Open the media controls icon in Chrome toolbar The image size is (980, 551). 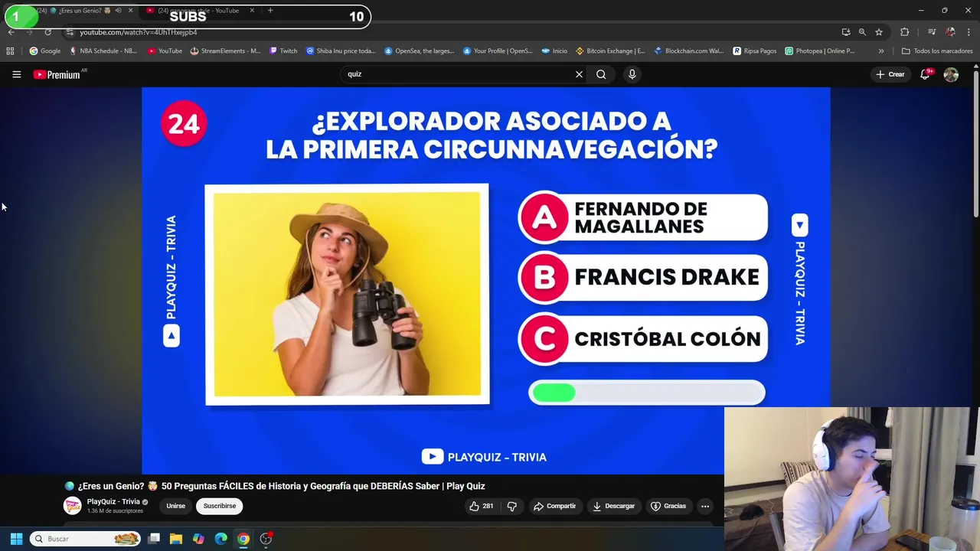click(x=932, y=32)
